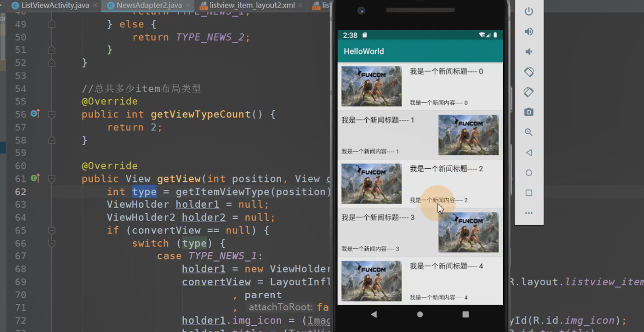Toggle the fold marker at line 51
Image resolution: width=644 pixels, height=332 pixels.
pos(51,50)
